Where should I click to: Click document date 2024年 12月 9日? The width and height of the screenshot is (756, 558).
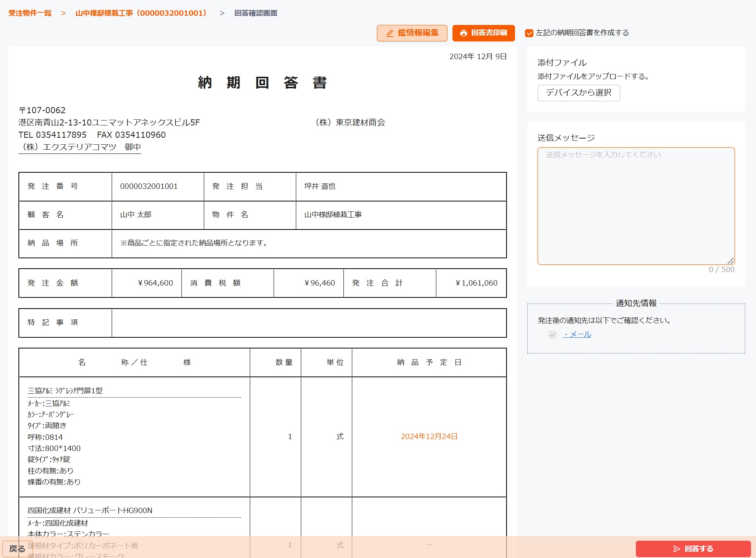tap(478, 57)
